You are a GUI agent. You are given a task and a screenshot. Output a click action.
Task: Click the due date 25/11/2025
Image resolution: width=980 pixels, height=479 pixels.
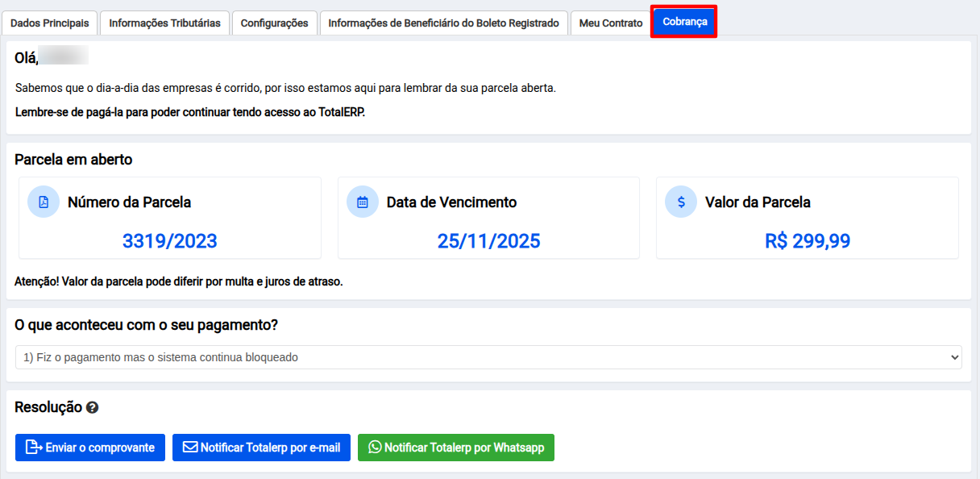pos(488,241)
